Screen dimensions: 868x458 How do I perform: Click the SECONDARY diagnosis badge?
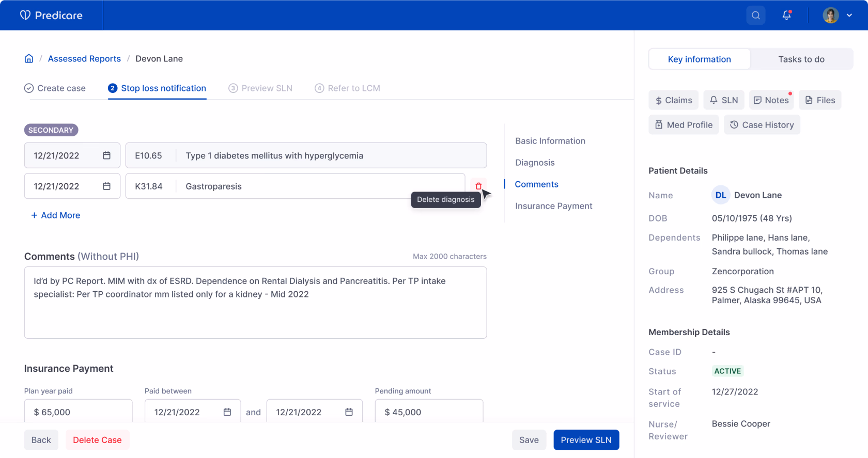pyautogui.click(x=51, y=130)
